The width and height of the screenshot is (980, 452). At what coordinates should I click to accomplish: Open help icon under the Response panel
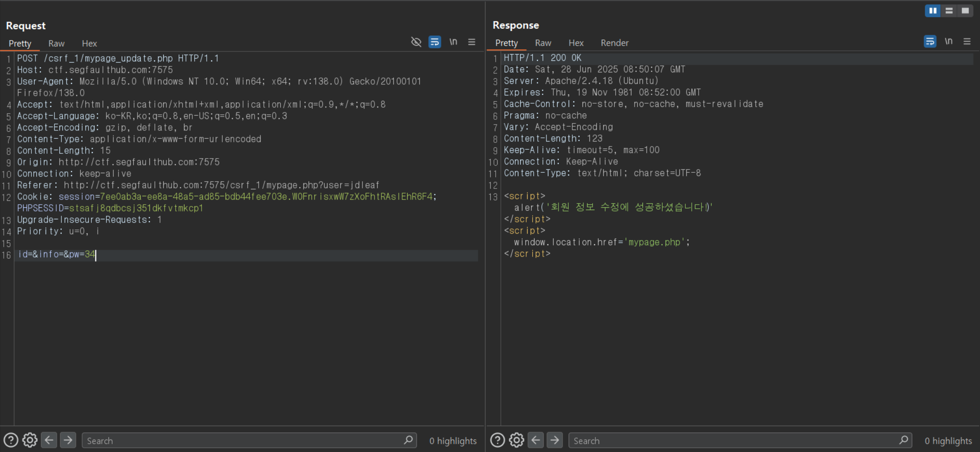point(497,440)
